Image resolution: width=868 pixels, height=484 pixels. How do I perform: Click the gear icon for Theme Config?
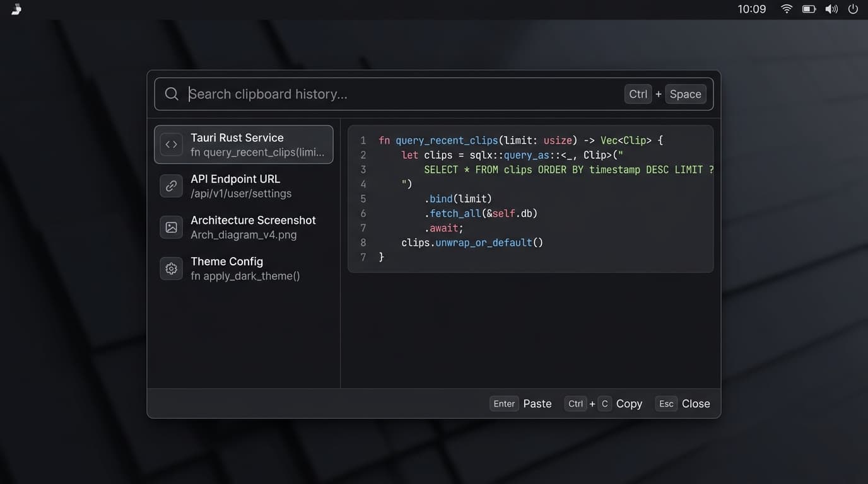click(x=171, y=268)
